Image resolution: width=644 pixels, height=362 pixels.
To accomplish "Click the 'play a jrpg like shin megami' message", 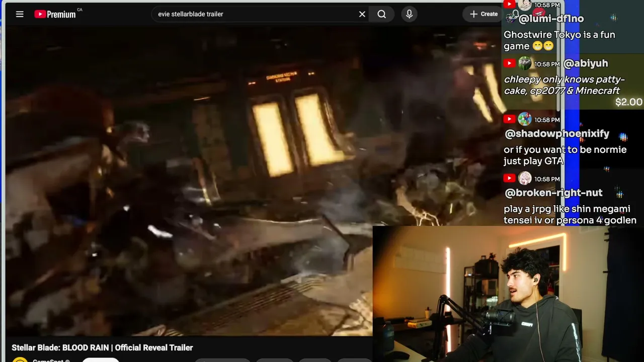I will [570, 214].
